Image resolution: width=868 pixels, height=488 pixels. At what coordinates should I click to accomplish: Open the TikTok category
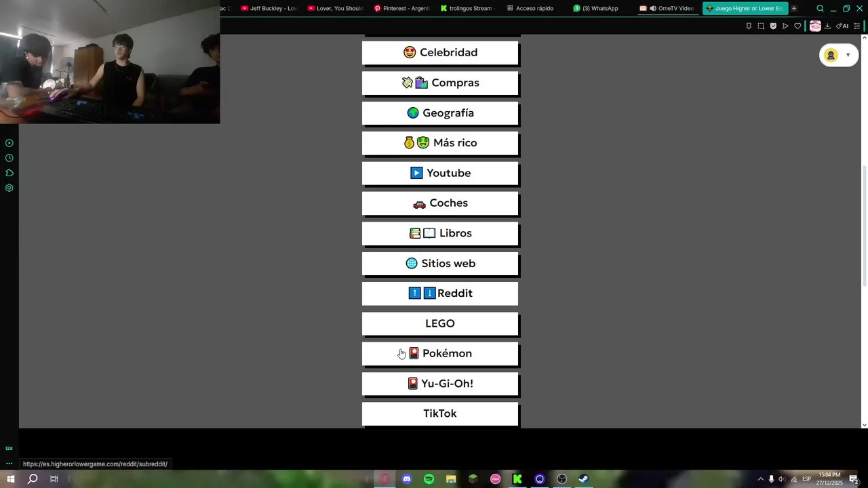440,413
